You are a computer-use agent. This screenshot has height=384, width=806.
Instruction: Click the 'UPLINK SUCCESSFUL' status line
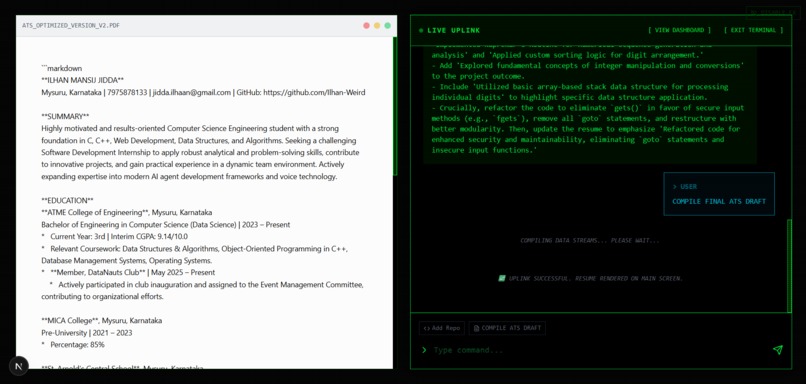(x=591, y=278)
